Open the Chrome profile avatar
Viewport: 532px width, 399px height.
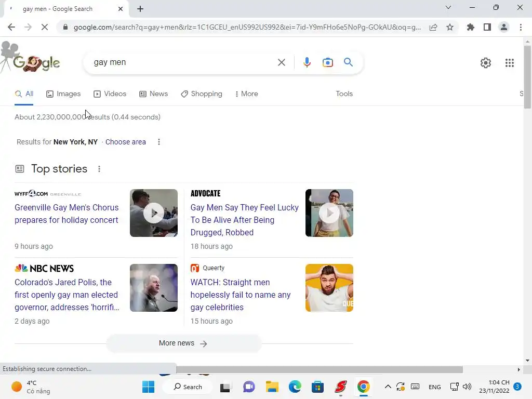504,27
